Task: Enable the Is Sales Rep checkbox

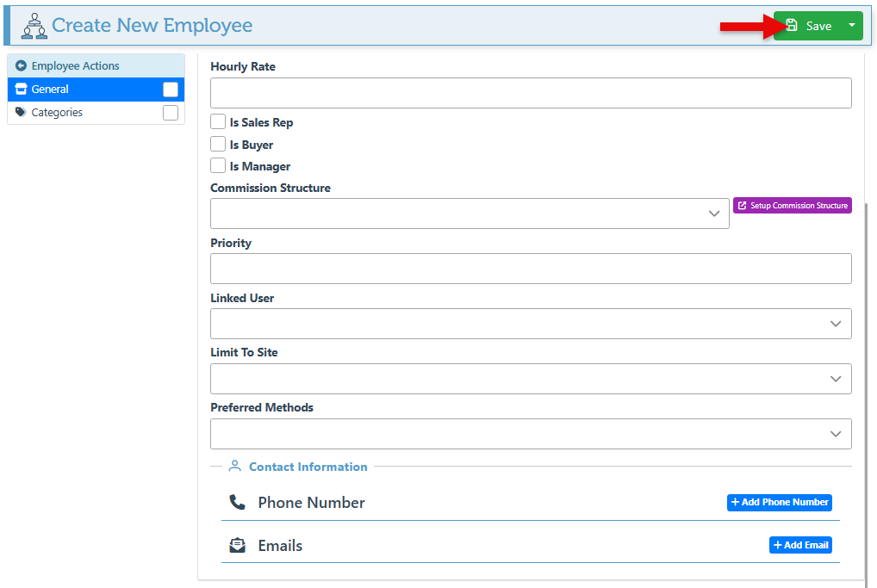Action: (218, 122)
